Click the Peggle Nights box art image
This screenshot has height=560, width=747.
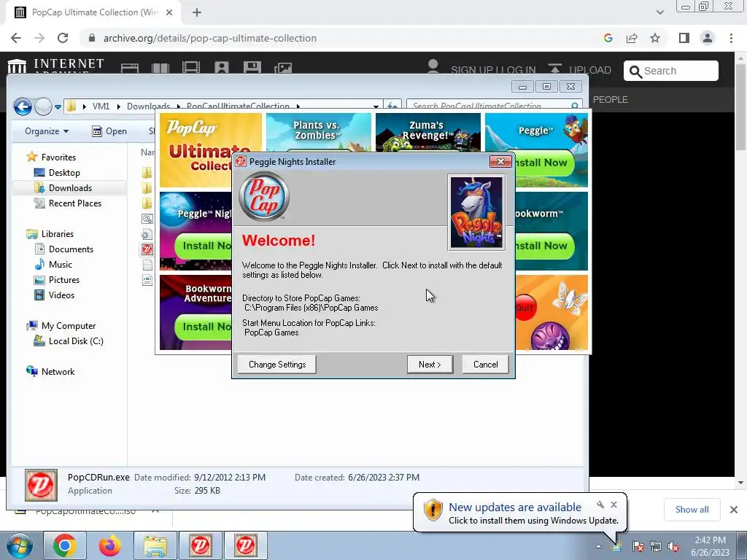click(x=476, y=212)
